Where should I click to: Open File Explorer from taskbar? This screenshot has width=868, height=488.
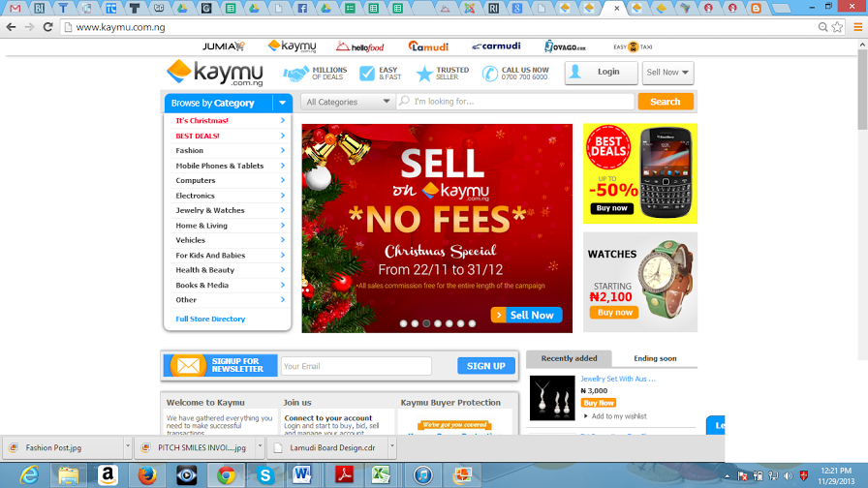(69, 475)
